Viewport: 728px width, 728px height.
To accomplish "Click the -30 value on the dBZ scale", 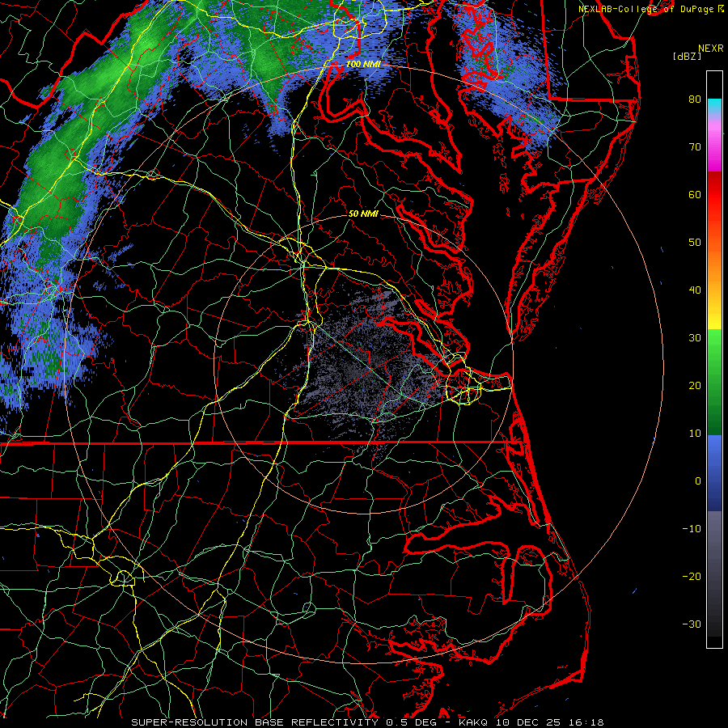I will tap(692, 624).
